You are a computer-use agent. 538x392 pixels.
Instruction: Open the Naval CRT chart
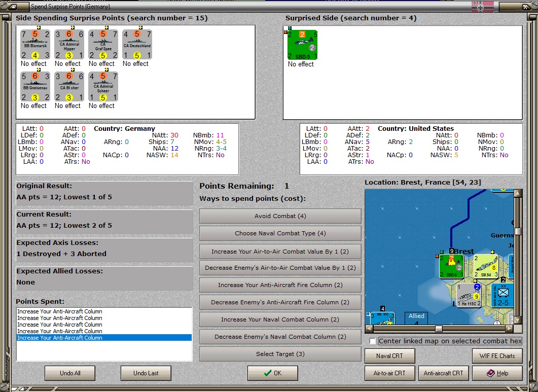(x=389, y=355)
